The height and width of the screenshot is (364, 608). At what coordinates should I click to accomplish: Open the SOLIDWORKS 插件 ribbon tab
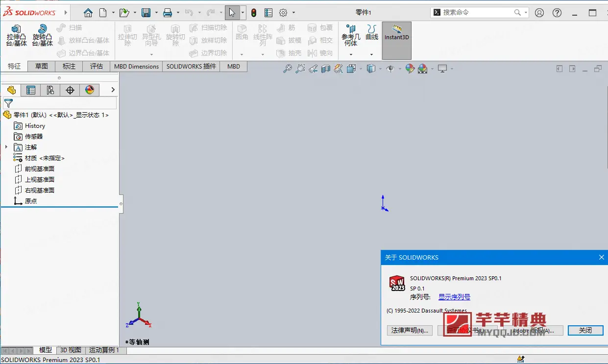click(x=191, y=66)
